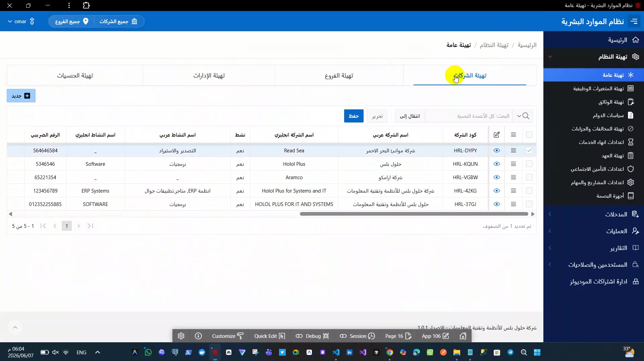
Task: Open WhatsApp from the Windows taskbar
Action: 148,352
